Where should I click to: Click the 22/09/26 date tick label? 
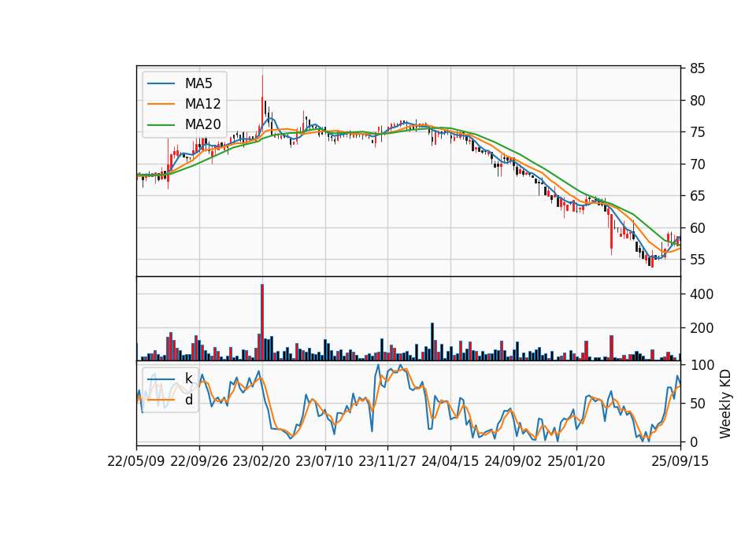point(199,461)
